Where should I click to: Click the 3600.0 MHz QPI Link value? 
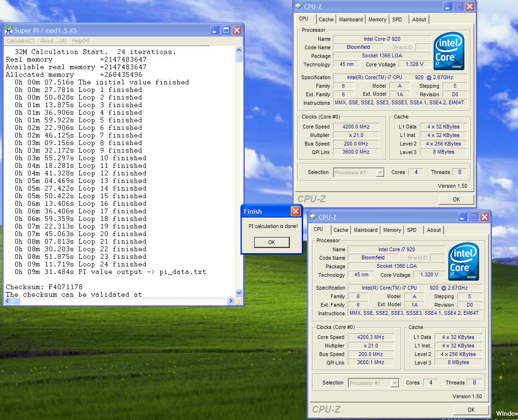click(356, 152)
